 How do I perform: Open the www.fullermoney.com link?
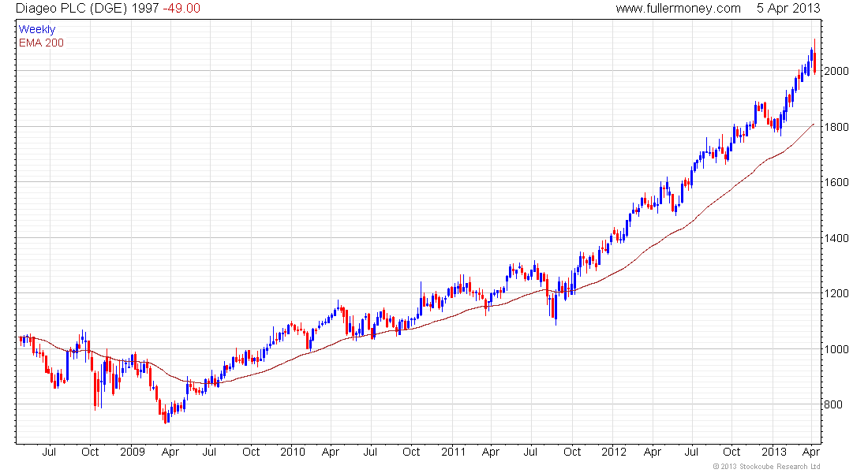678,9
